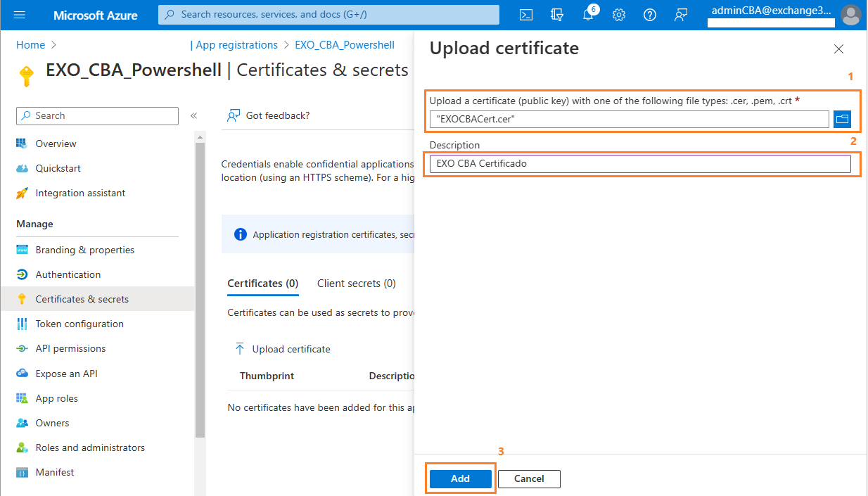Image resolution: width=868 pixels, height=496 pixels.
Task: Switch to the Certificates (0) tab
Action: (x=263, y=284)
